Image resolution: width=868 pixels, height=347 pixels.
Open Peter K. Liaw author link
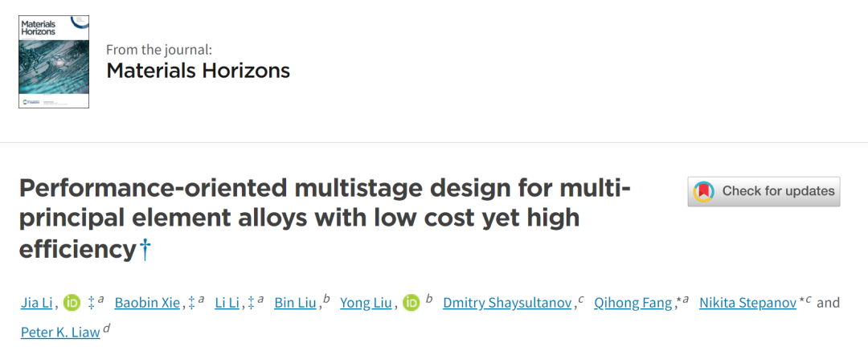coord(60,332)
